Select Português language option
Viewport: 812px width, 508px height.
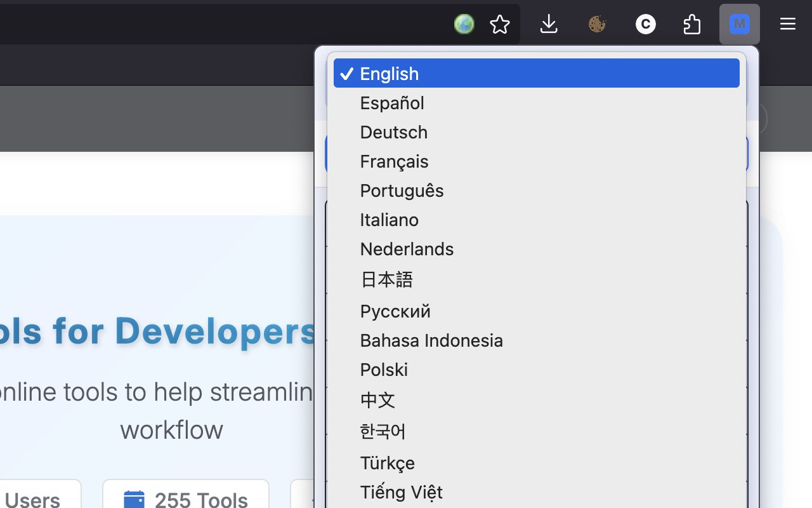click(x=536, y=190)
